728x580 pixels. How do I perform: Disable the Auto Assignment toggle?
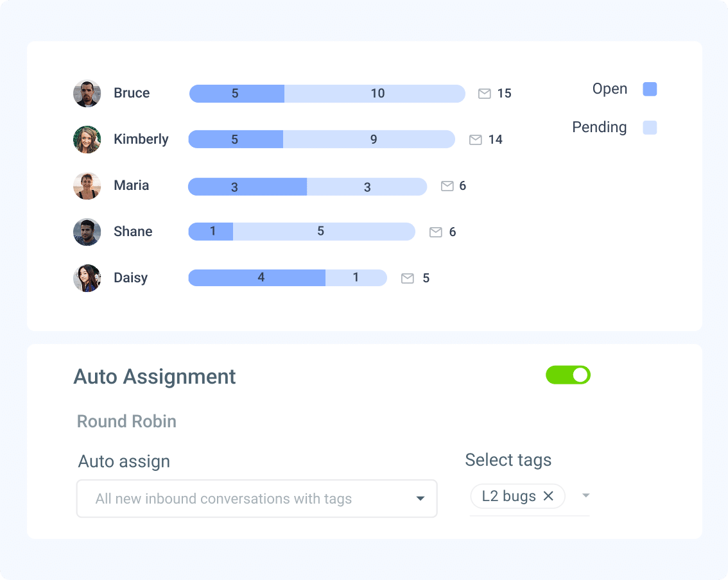tap(568, 375)
